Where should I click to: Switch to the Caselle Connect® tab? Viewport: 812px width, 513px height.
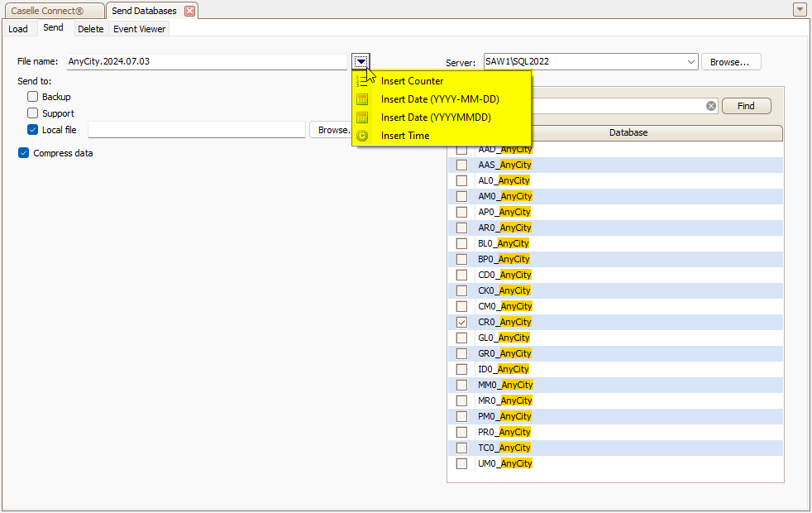(53, 11)
